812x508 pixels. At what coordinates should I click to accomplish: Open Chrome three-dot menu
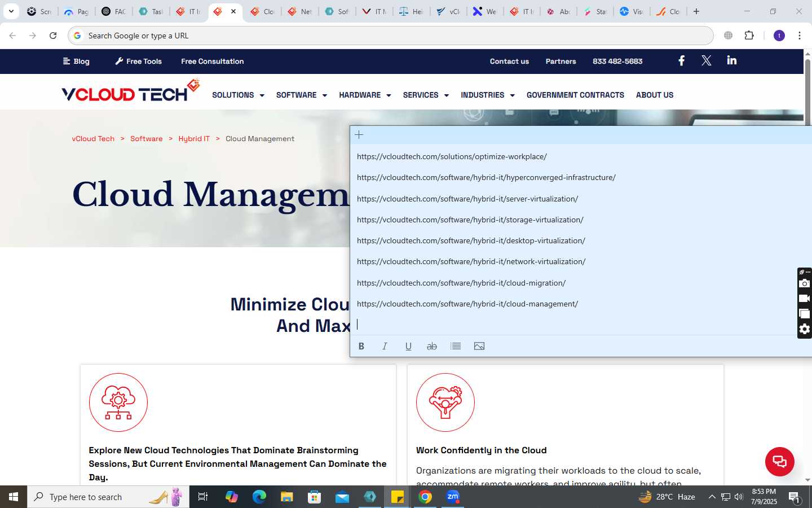799,36
